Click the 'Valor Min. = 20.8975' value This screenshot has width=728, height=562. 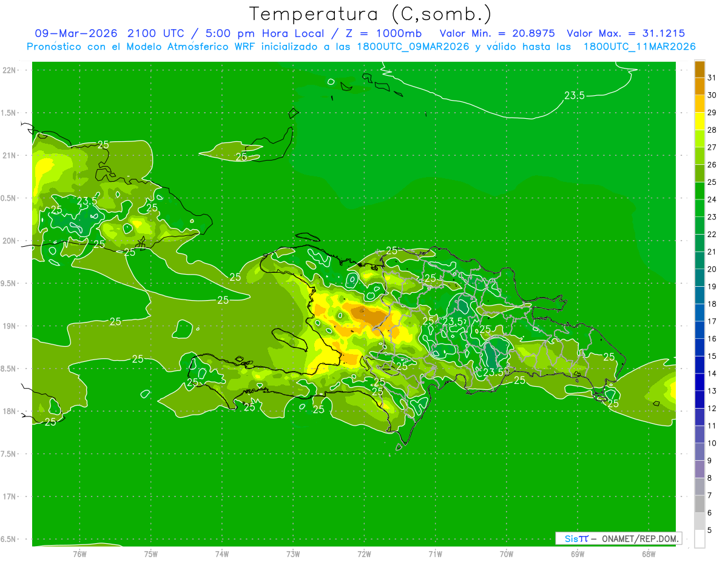pos(497,33)
